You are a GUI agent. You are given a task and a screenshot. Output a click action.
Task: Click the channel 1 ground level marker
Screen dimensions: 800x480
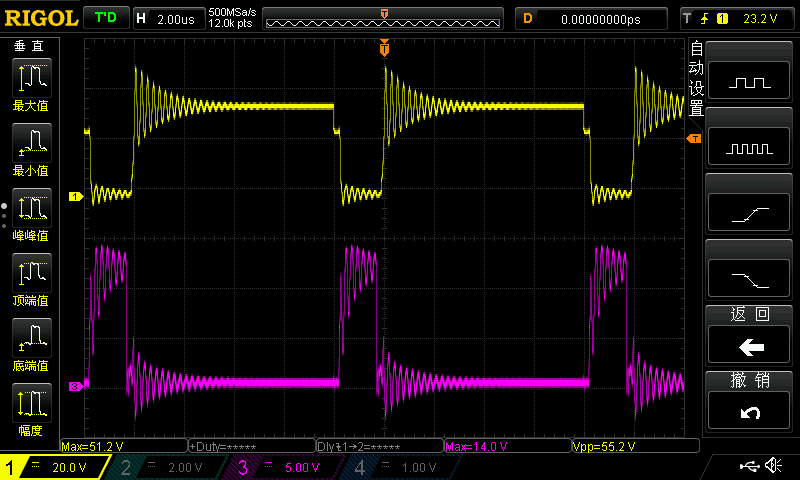76,196
